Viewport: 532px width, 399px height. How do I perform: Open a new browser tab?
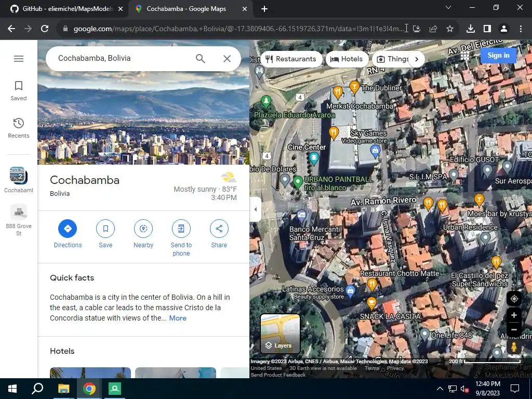coord(264,9)
